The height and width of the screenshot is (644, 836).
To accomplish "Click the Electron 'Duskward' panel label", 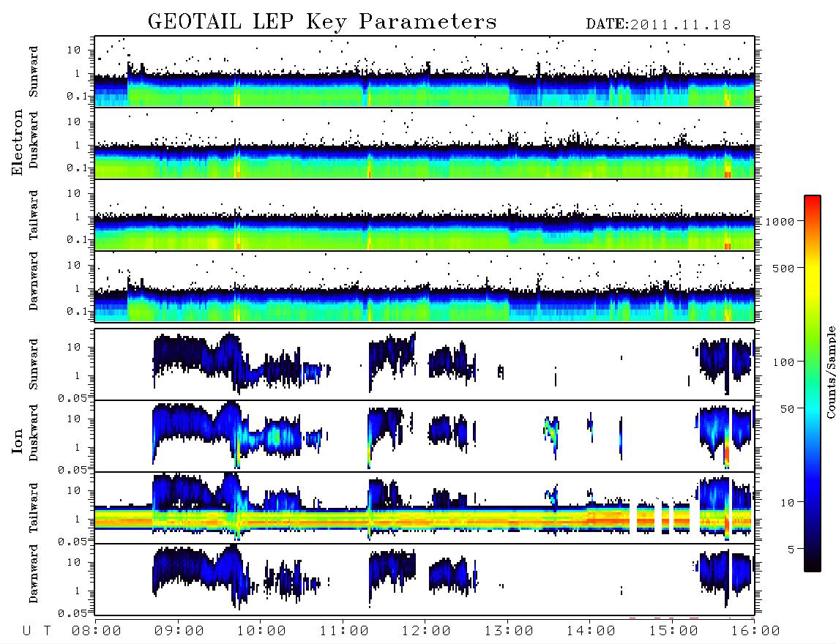I will click(x=34, y=140).
